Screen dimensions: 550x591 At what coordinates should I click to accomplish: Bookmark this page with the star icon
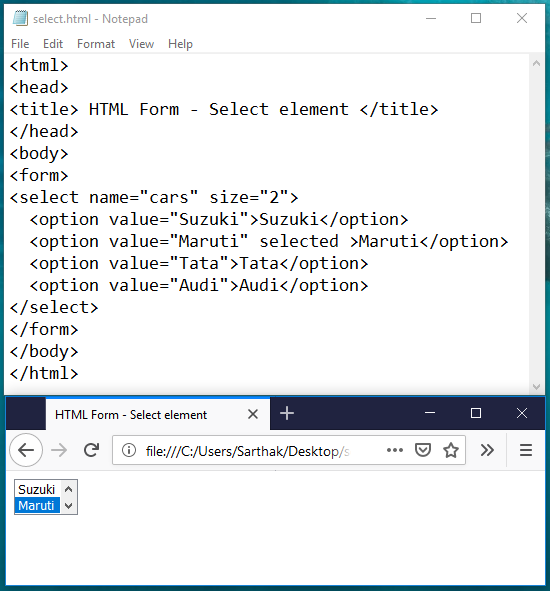tap(450, 450)
